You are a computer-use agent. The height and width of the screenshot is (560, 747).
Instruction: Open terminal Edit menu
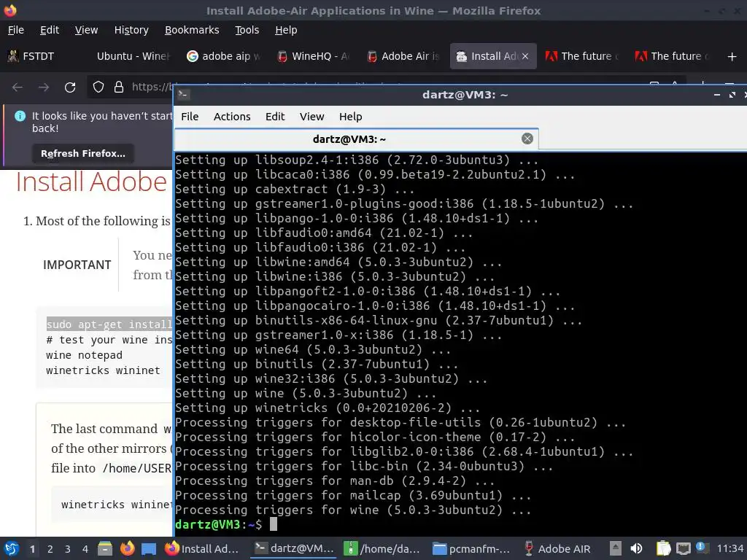(275, 117)
